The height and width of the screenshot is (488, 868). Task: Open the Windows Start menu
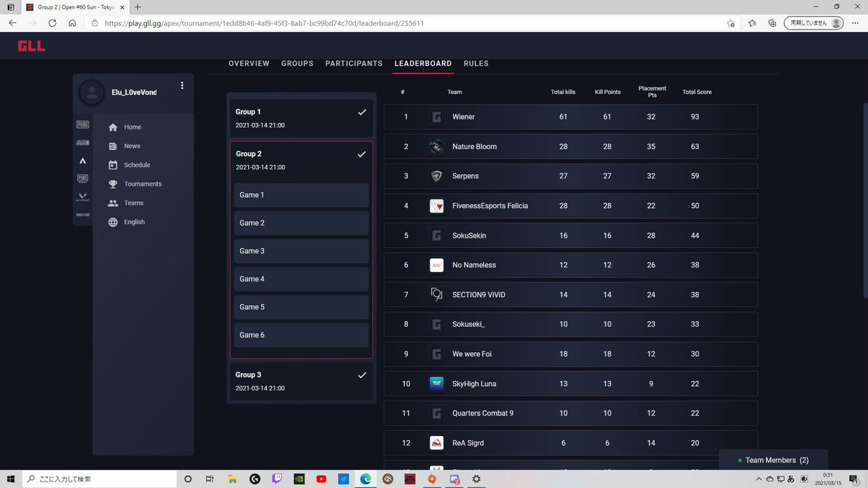tap(10, 479)
